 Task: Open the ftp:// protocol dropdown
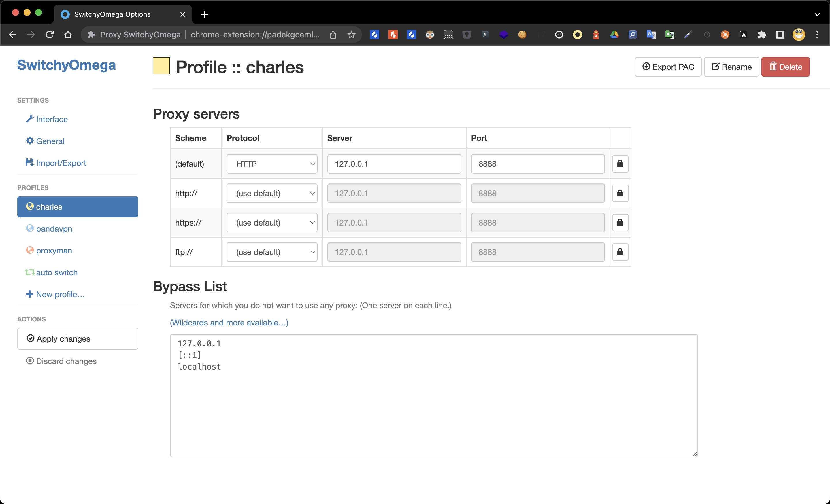pos(272,252)
